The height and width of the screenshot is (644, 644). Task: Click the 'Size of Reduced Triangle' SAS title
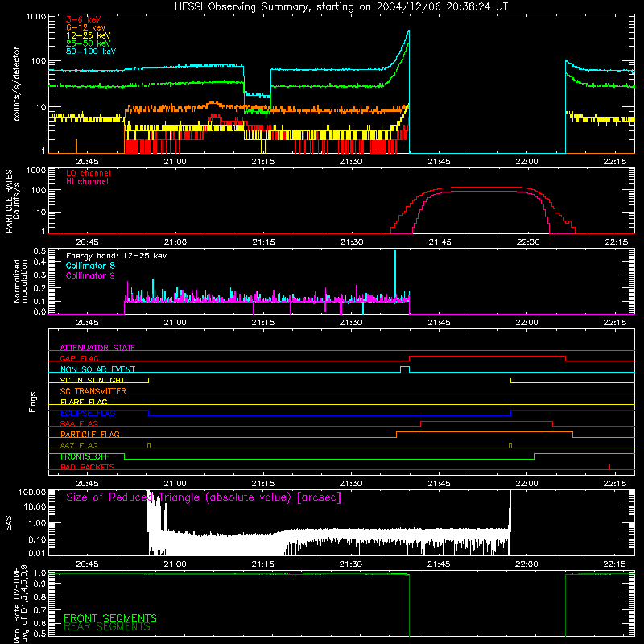tap(204, 497)
